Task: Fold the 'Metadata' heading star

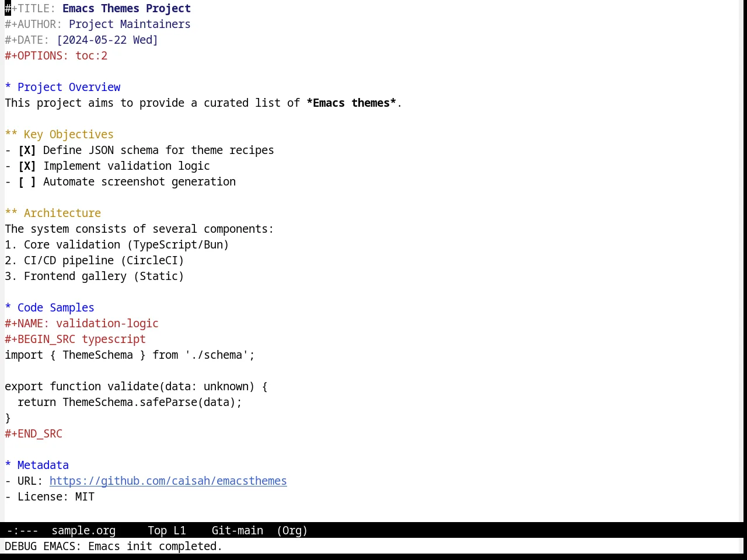Action: pyautogui.click(x=8, y=466)
